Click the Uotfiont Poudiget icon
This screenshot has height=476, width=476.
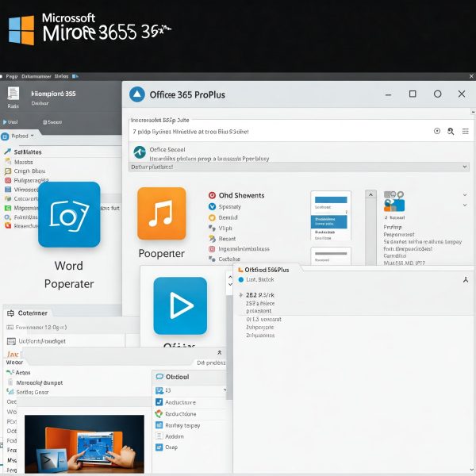pos(11,341)
